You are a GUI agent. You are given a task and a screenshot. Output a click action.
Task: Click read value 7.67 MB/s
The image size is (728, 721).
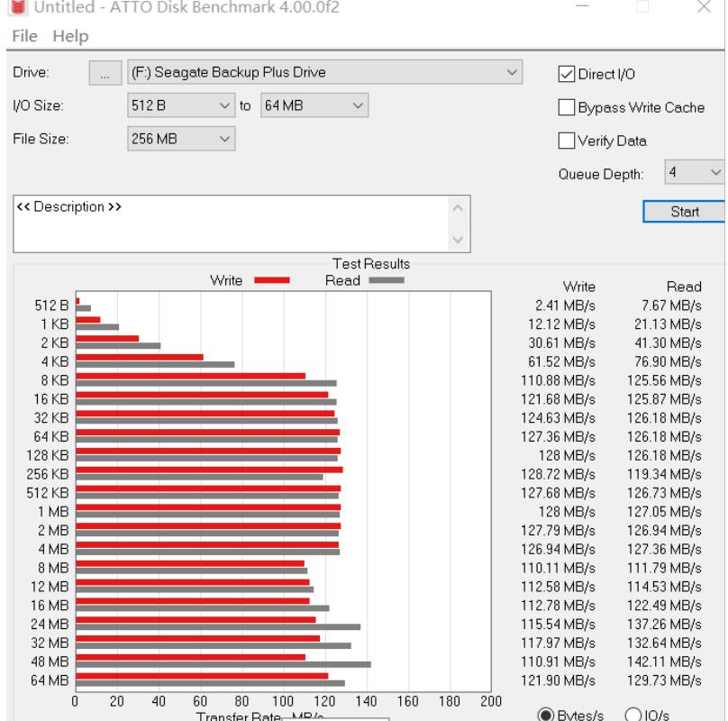671,306
